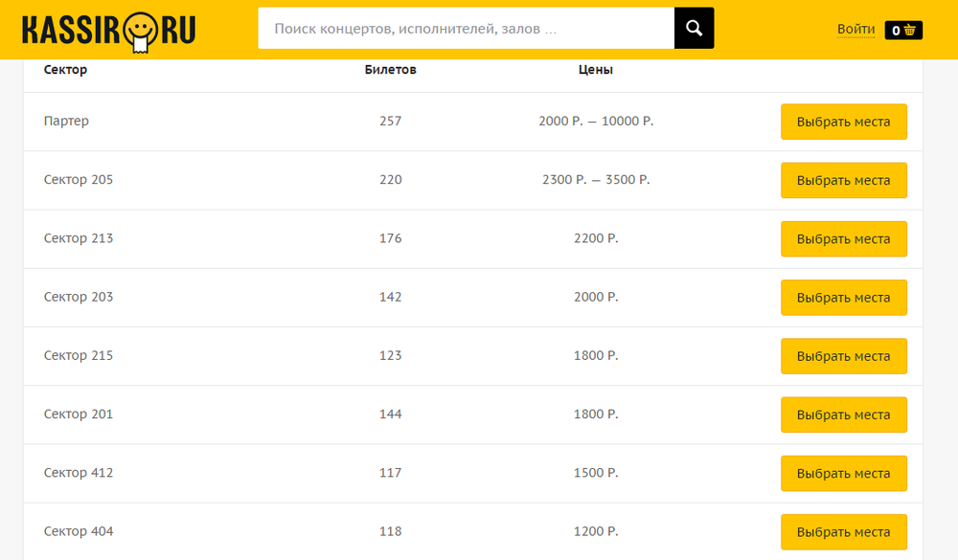Open the shopping cart icon
This screenshot has height=560, width=958.
click(x=903, y=30)
